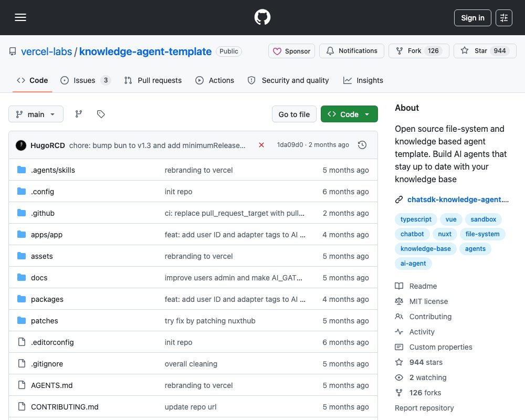Open the .agents/skills folder
This screenshot has height=420, width=525.
click(53, 170)
